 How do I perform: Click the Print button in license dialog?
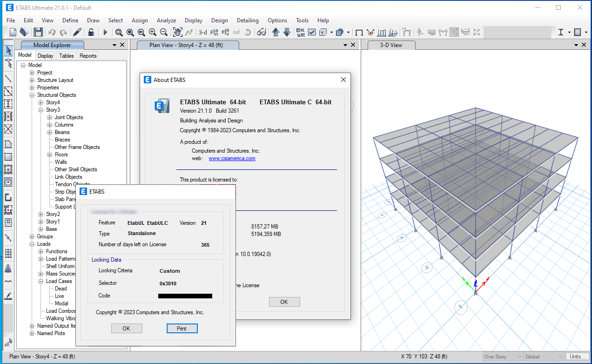tap(182, 328)
